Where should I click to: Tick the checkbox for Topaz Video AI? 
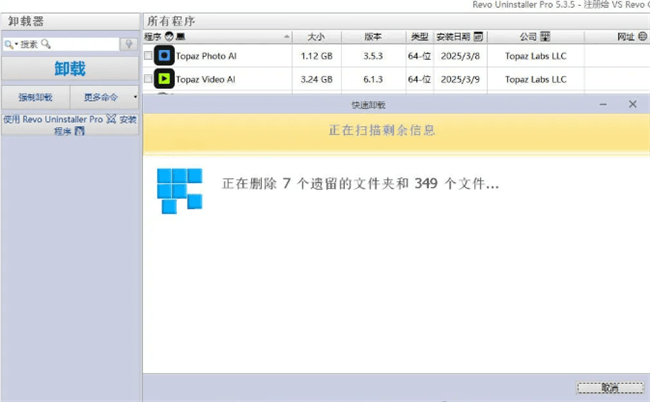pos(148,78)
